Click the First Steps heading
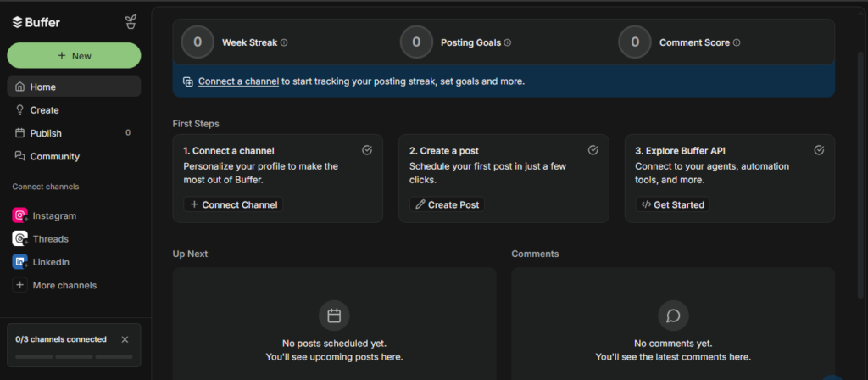This screenshot has width=868, height=380. pyautogui.click(x=196, y=124)
